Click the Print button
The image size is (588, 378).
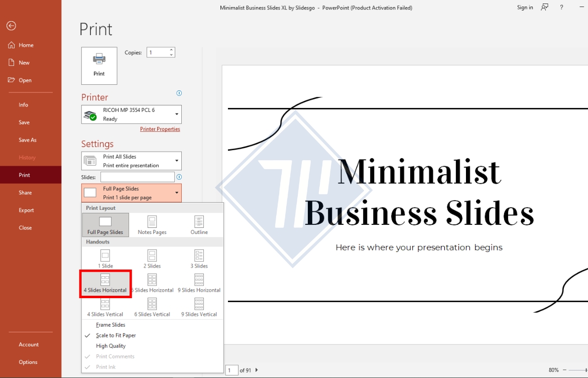coord(99,66)
